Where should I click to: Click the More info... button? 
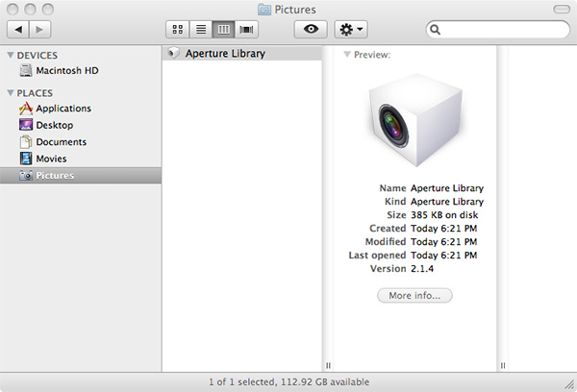click(414, 295)
